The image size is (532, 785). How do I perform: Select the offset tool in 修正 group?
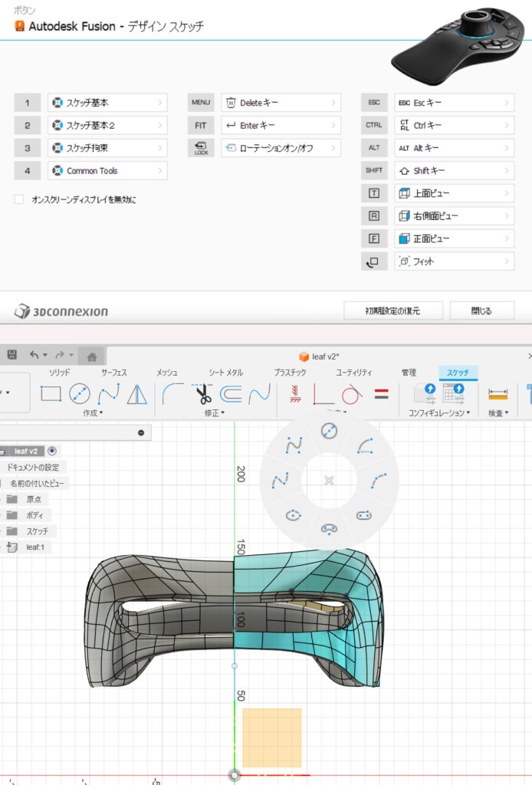(231, 394)
